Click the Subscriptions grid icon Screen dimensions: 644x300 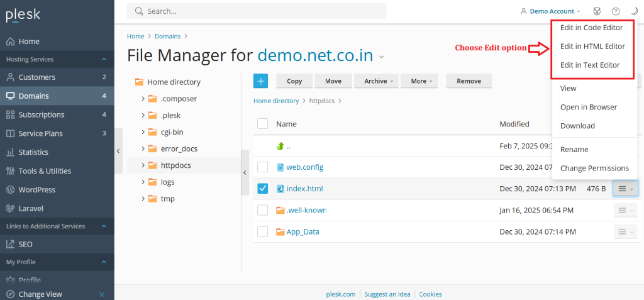[x=11, y=114]
